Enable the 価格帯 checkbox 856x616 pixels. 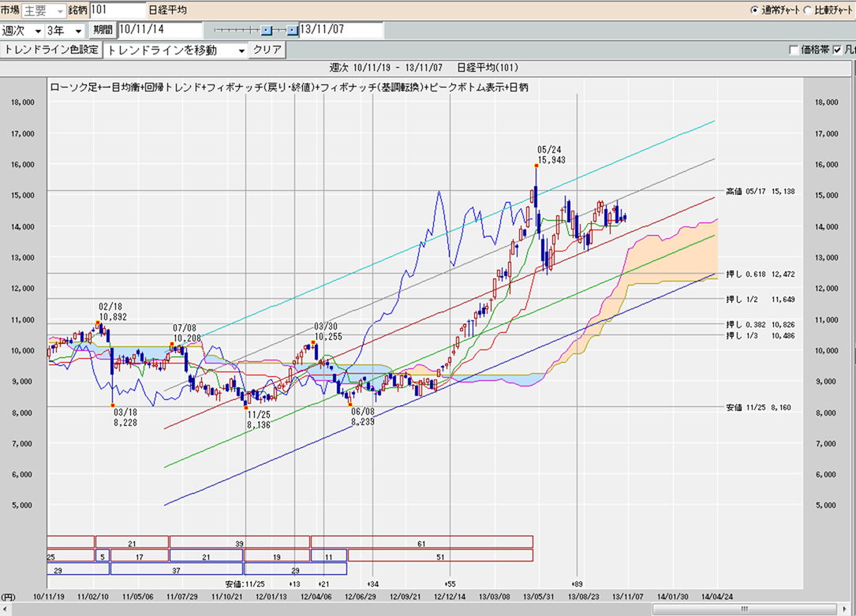[794, 50]
